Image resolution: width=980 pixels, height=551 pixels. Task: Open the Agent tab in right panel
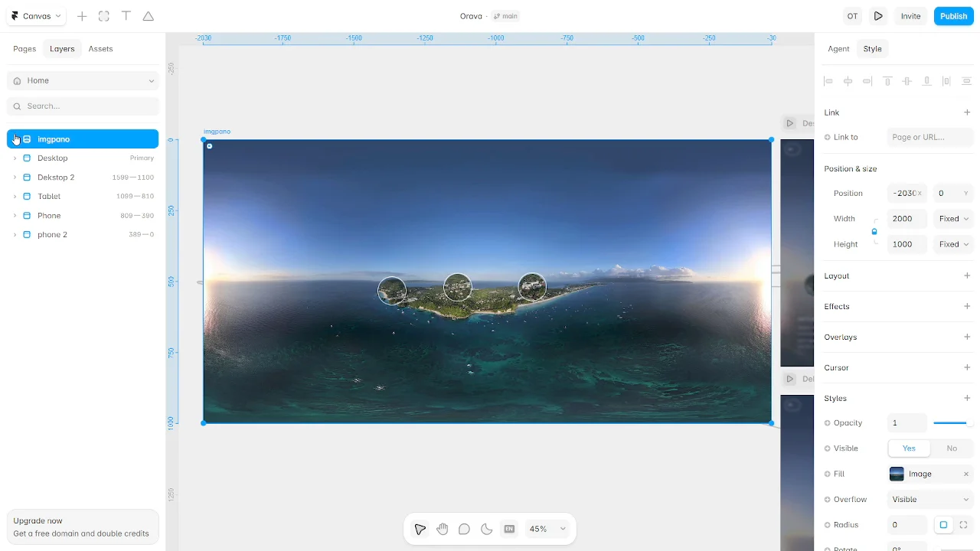838,49
